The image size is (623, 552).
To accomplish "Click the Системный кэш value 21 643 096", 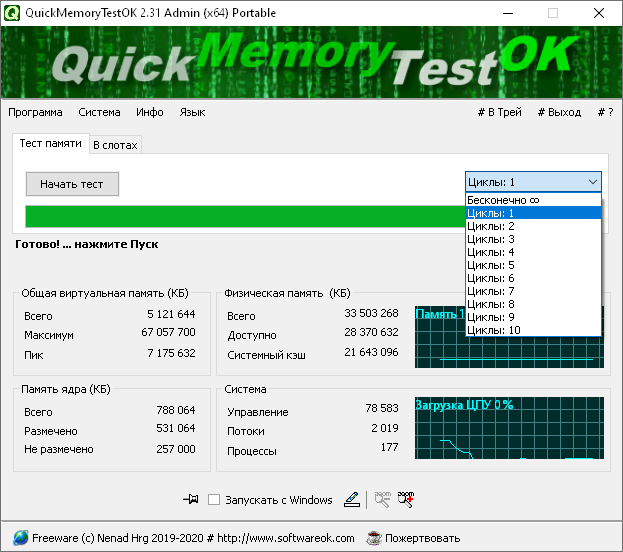I will (371, 352).
